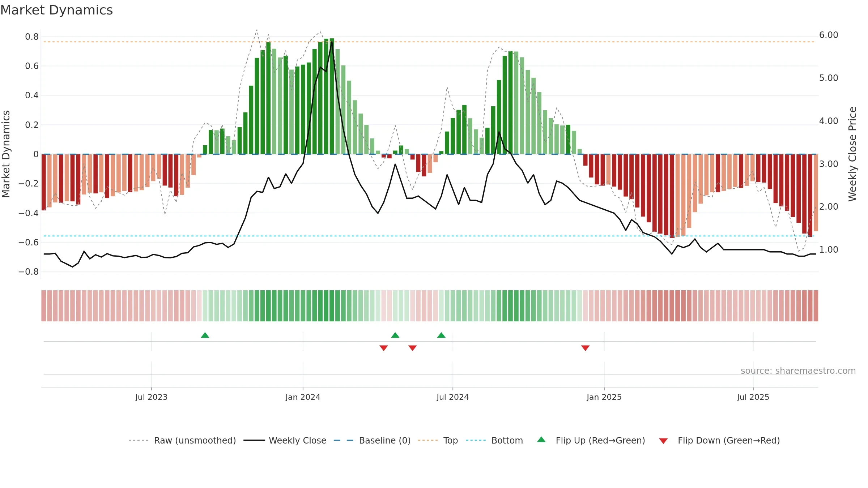
Task: Click the Jul 2023 x-axis label
Action: click(151, 397)
